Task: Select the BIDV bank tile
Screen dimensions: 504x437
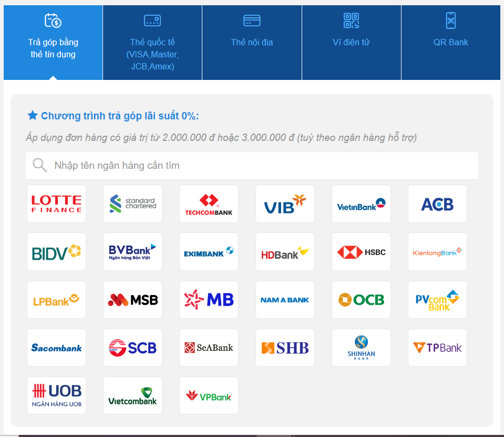Action: [57, 252]
